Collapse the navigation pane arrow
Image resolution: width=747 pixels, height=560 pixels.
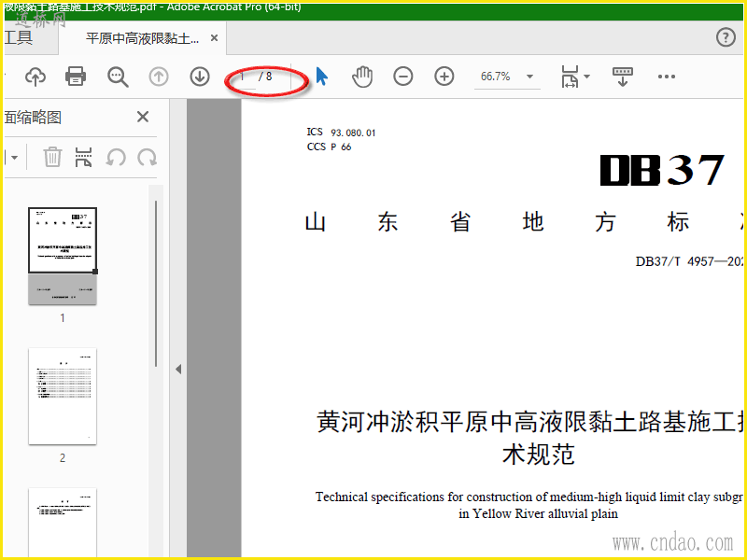coord(178,369)
